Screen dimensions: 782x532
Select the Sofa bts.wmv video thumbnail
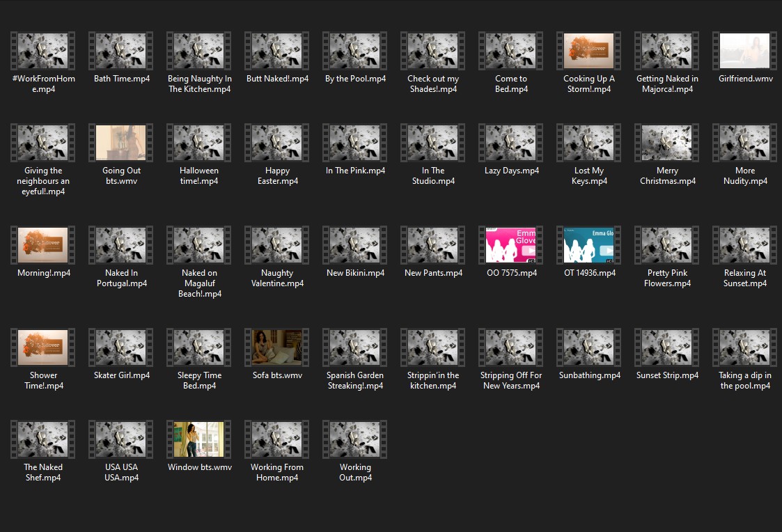click(x=276, y=347)
